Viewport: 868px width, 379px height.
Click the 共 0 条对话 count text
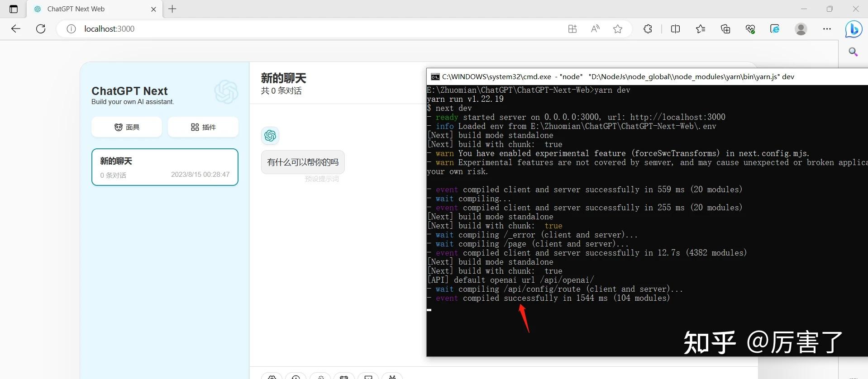(281, 91)
